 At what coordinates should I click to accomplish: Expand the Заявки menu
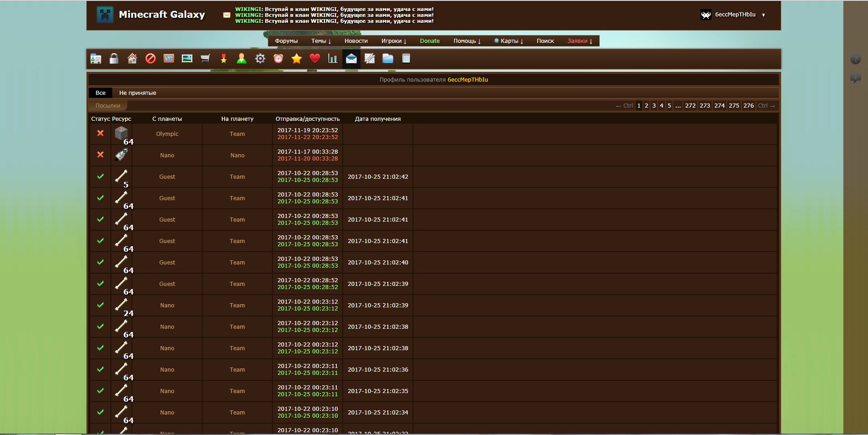[580, 41]
